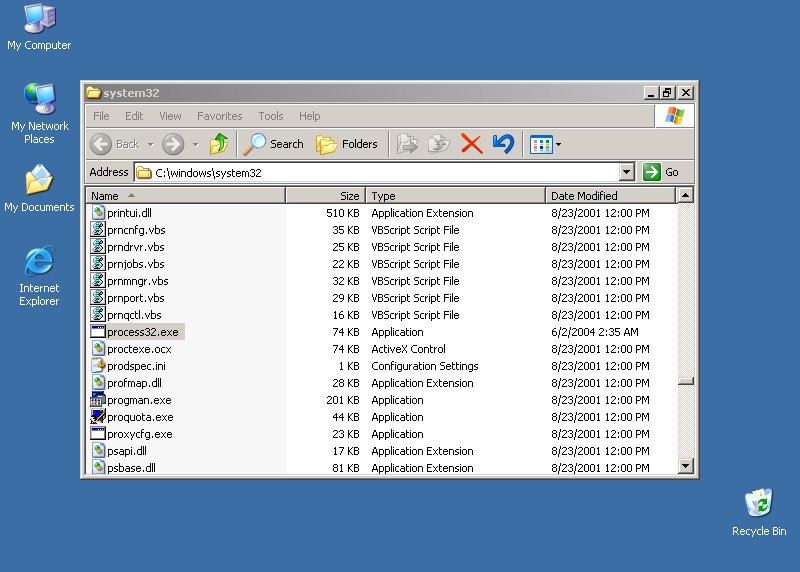Click the vertical scrollbar thumb
The image size is (800, 572).
click(x=685, y=381)
